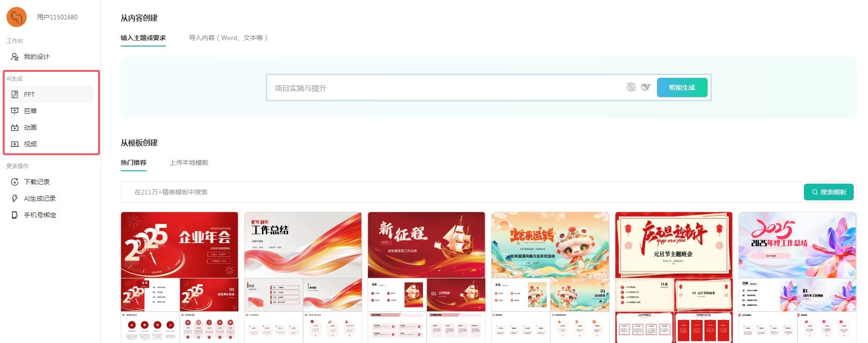Click the 搜索模板 button
Viewport: 868px width, 343px height.
point(829,192)
